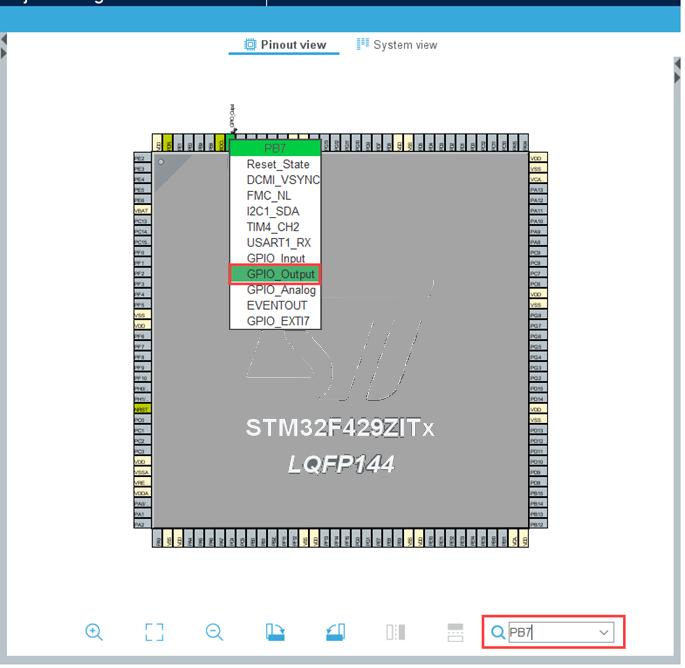Select GPIO_Output from the pin menu

pyautogui.click(x=280, y=274)
